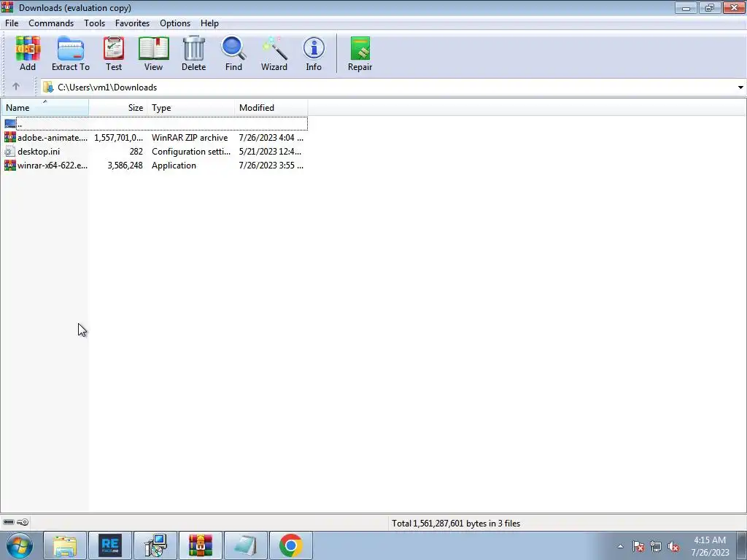Viewport: 747px width, 560px height.
Task: Click the Show desktop strip after the clock
Action: click(743, 545)
